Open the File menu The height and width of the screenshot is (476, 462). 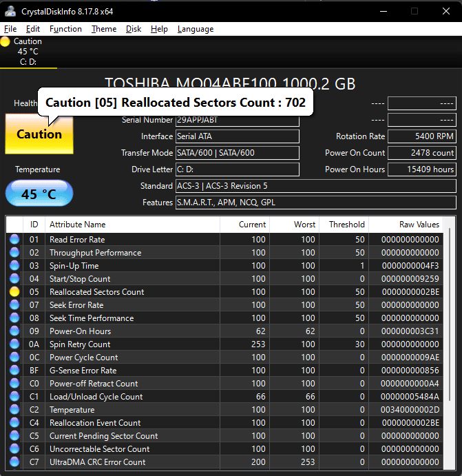pos(10,29)
